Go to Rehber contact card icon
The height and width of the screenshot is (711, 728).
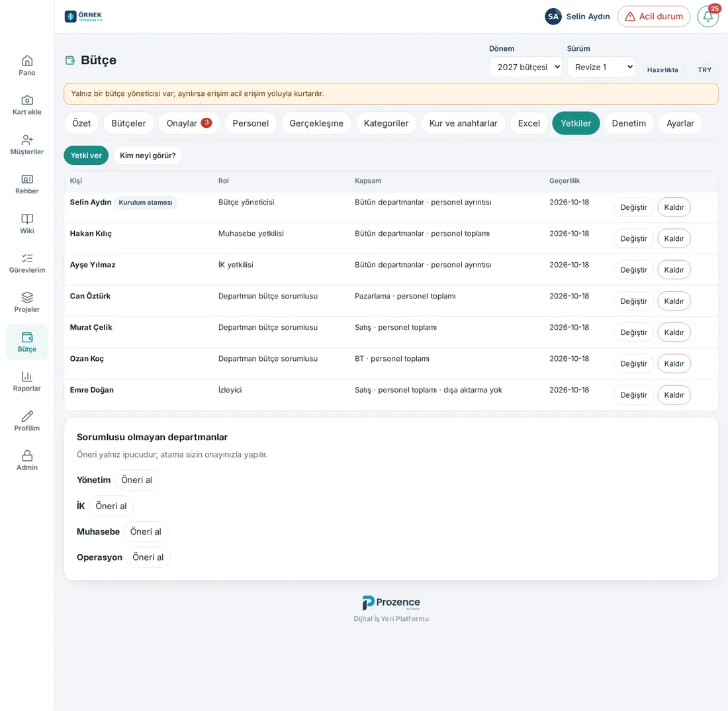coord(27,179)
